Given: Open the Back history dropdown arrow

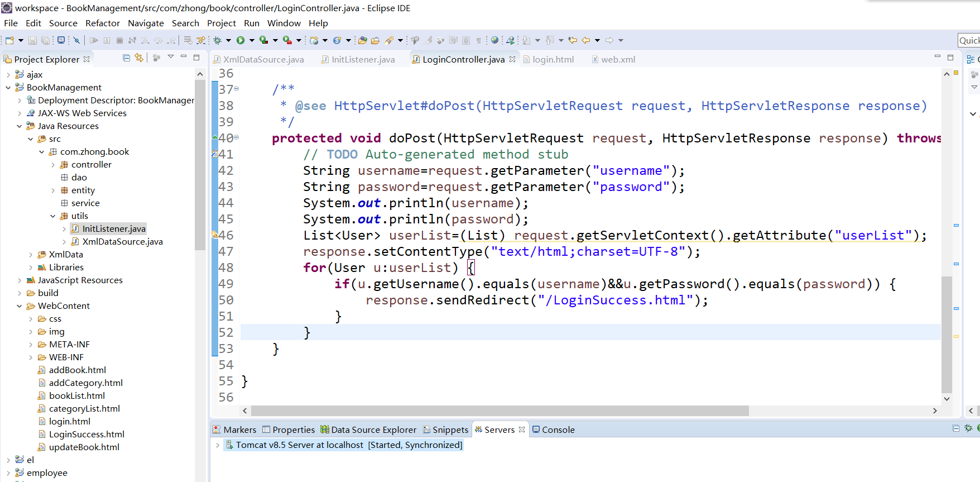Looking at the screenshot, I should pyautogui.click(x=597, y=40).
